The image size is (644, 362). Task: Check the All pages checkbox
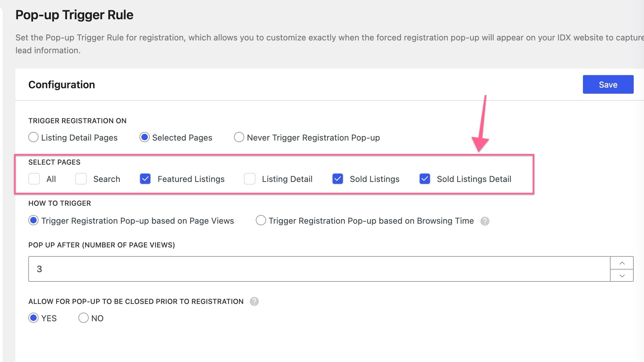point(34,179)
